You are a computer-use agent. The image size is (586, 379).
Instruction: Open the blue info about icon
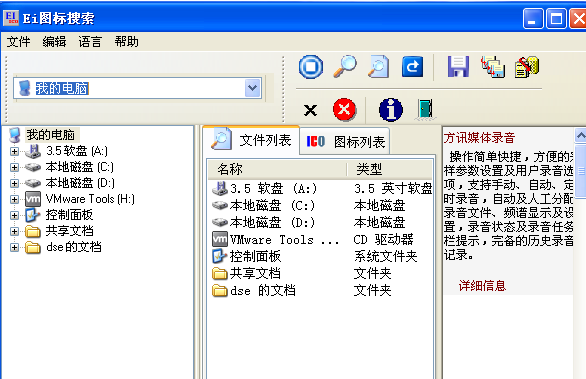391,110
